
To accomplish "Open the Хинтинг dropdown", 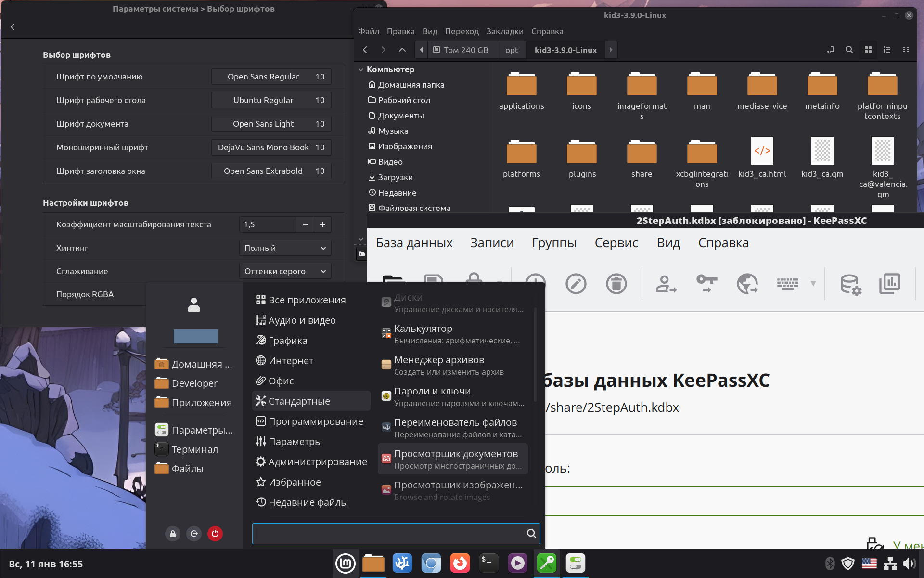I will pos(285,248).
